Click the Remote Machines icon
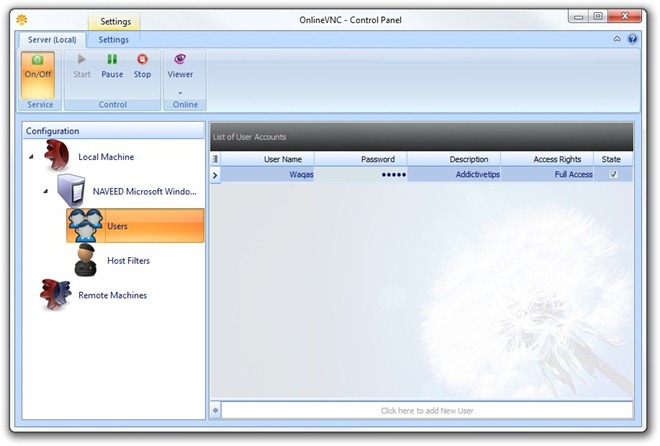 pyautogui.click(x=56, y=294)
